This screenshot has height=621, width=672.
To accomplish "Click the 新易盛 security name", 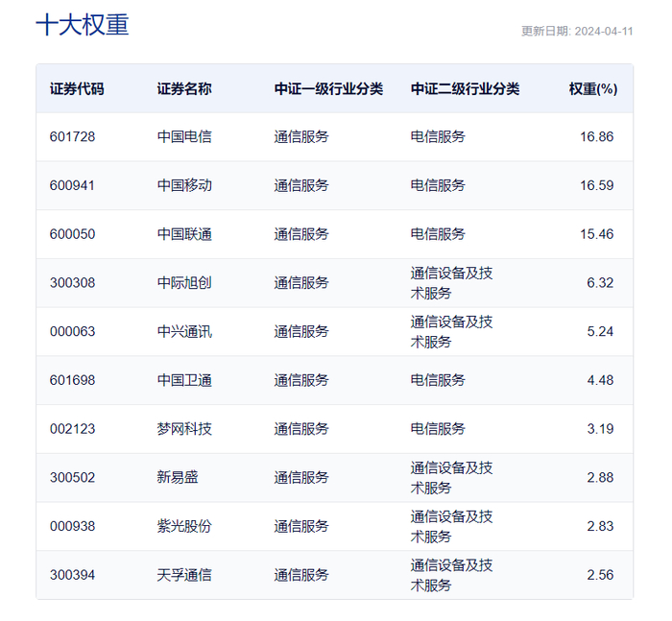I will tap(178, 477).
